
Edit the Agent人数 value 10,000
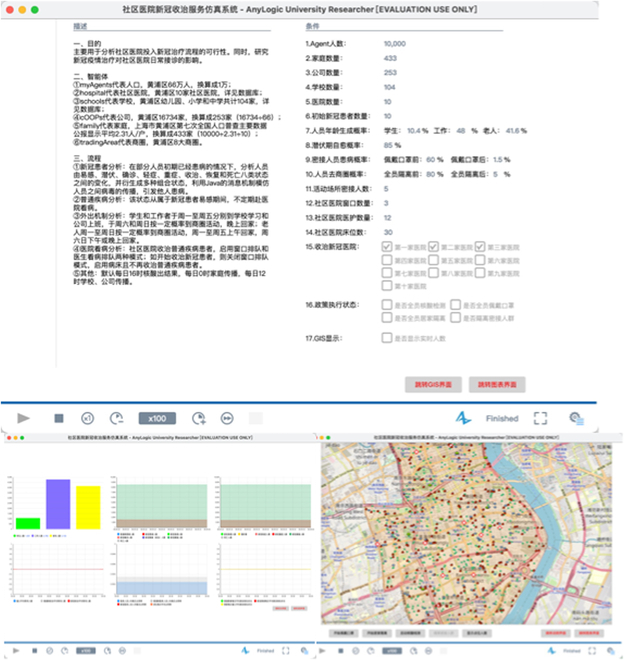[395, 43]
